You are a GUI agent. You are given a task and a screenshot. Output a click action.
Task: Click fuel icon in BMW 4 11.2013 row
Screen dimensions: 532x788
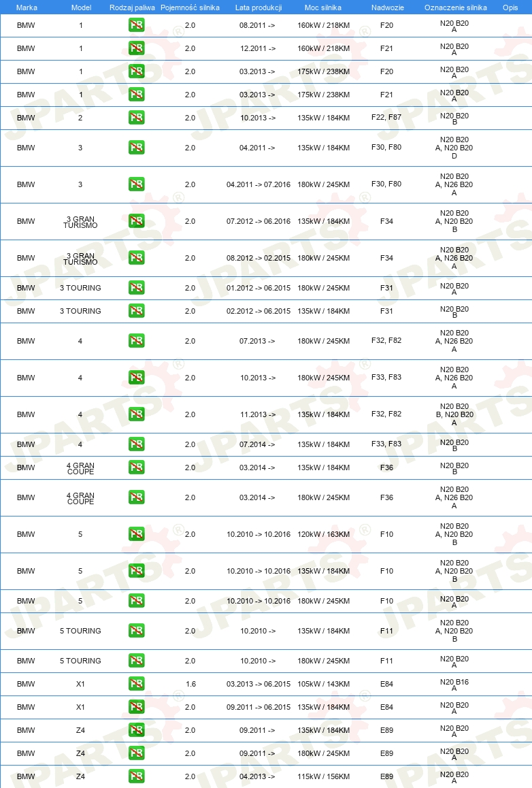coord(136,414)
